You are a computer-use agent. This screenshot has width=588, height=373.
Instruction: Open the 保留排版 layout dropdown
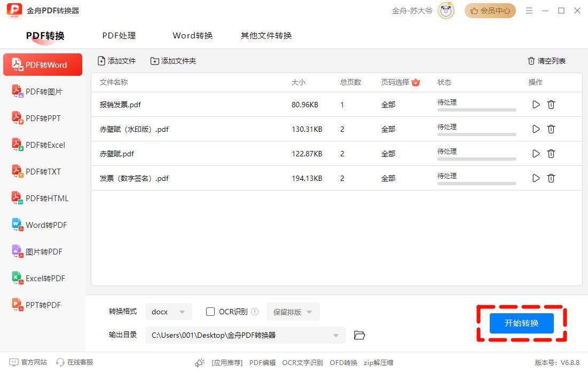[293, 312]
